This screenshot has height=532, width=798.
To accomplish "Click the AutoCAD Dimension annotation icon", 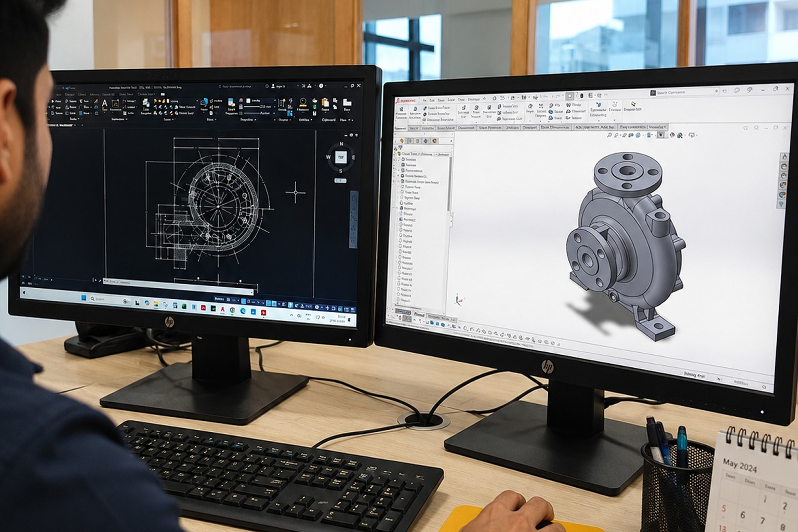I will click(x=115, y=103).
